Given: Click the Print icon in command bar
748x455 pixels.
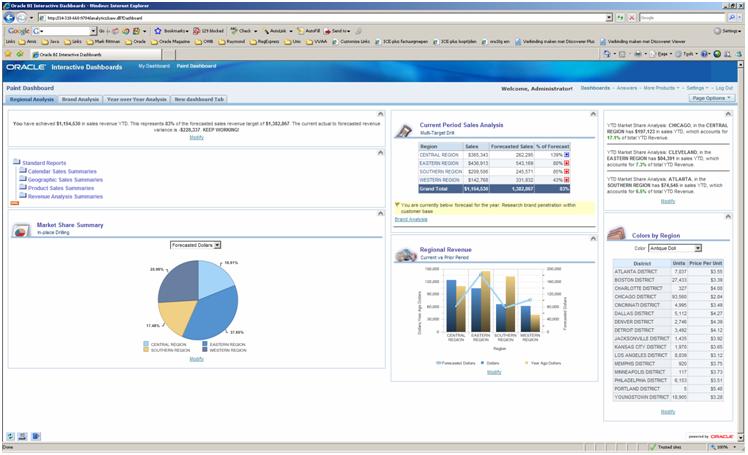Looking at the screenshot, I should (x=638, y=54).
